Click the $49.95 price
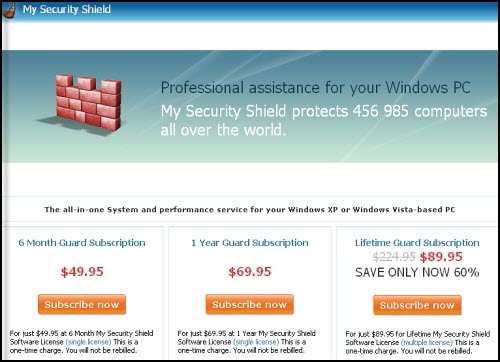The height and width of the screenshot is (362, 500). click(x=82, y=272)
